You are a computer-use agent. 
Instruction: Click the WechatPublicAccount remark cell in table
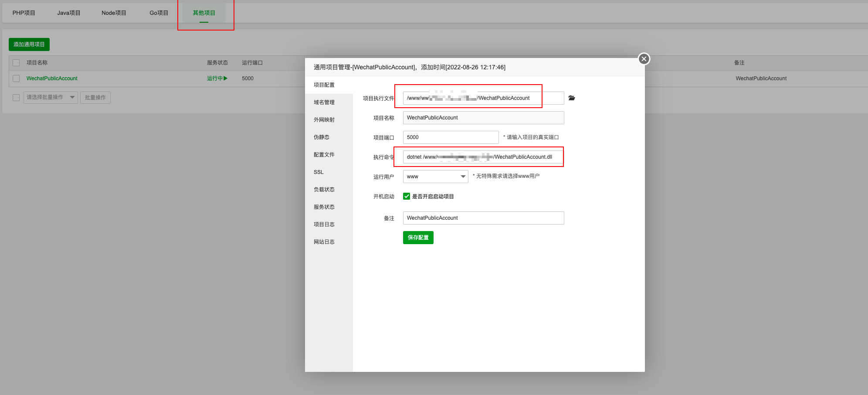(761, 78)
